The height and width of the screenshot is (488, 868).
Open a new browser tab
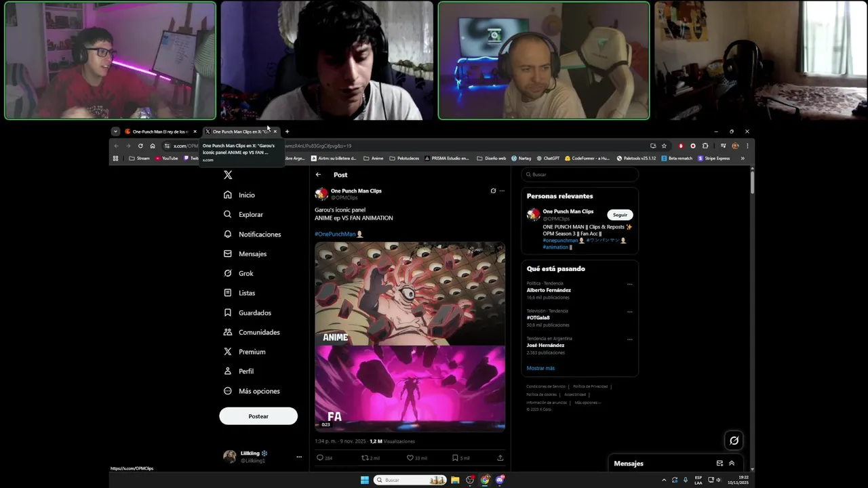tap(287, 131)
